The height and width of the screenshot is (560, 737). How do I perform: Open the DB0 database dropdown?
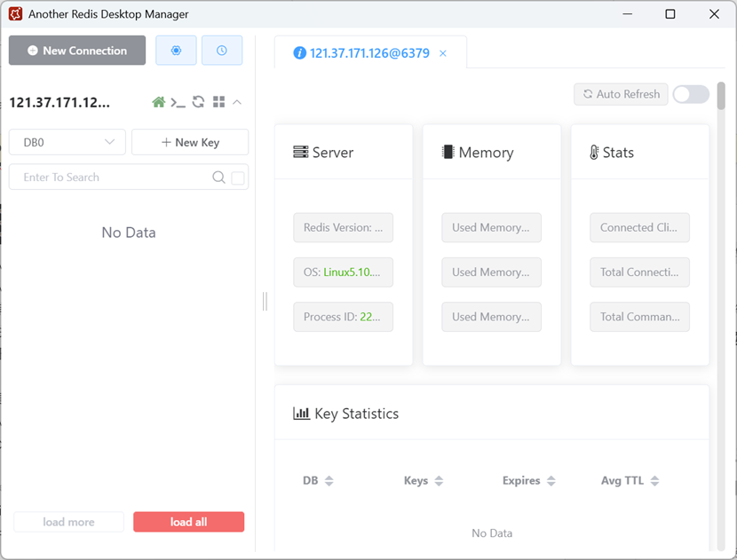coord(67,142)
